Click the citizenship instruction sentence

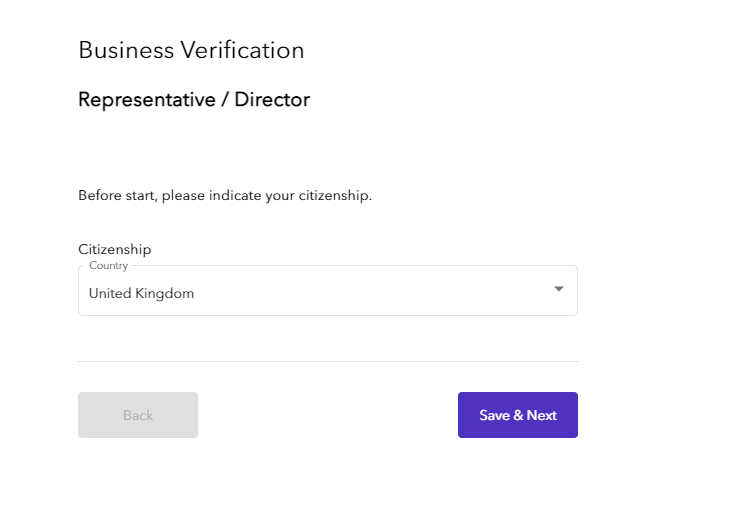pos(225,195)
